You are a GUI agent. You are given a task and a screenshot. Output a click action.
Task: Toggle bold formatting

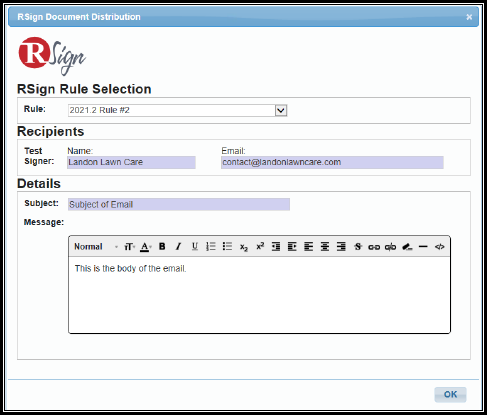[x=162, y=247]
